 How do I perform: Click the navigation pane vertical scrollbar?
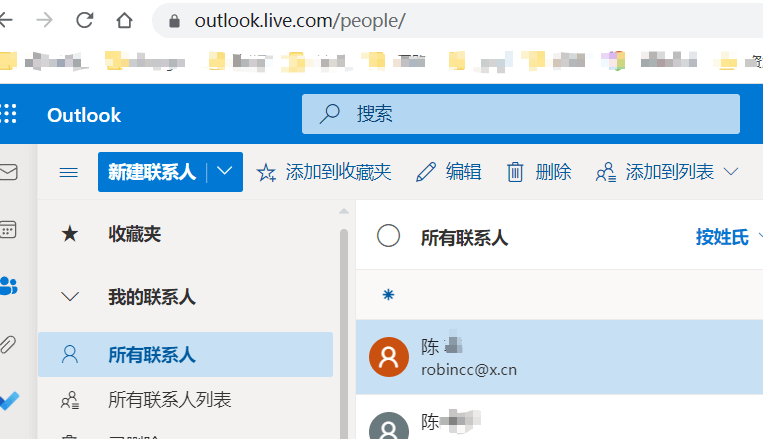[344, 333]
